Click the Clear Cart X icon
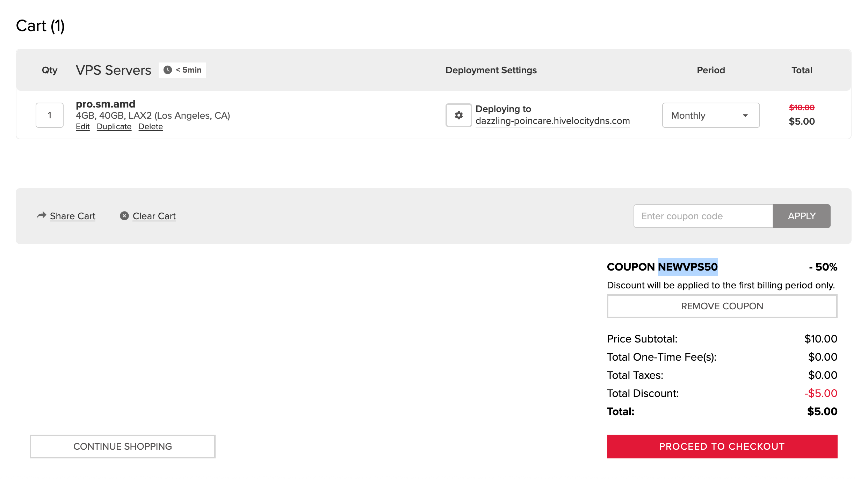This screenshot has width=868, height=479. pos(124,216)
